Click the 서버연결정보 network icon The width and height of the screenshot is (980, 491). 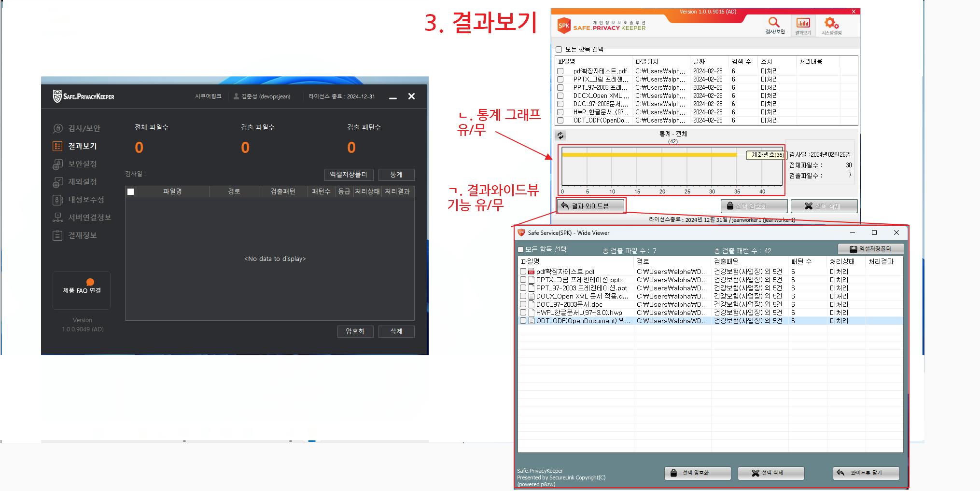click(x=57, y=218)
